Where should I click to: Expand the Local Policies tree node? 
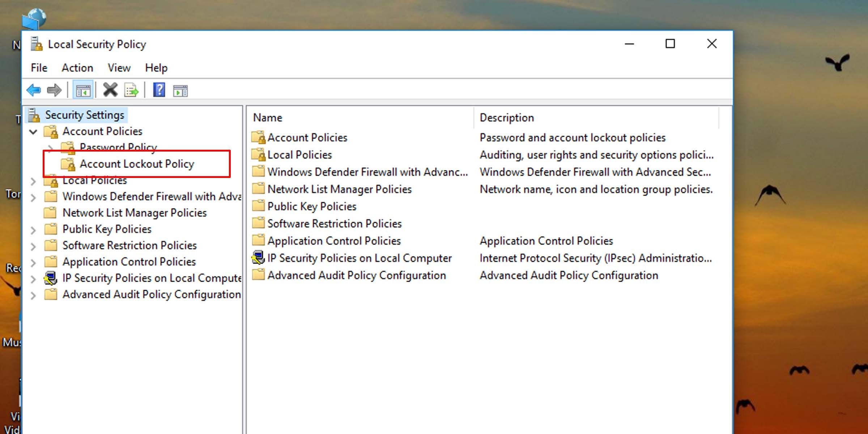pyautogui.click(x=33, y=181)
